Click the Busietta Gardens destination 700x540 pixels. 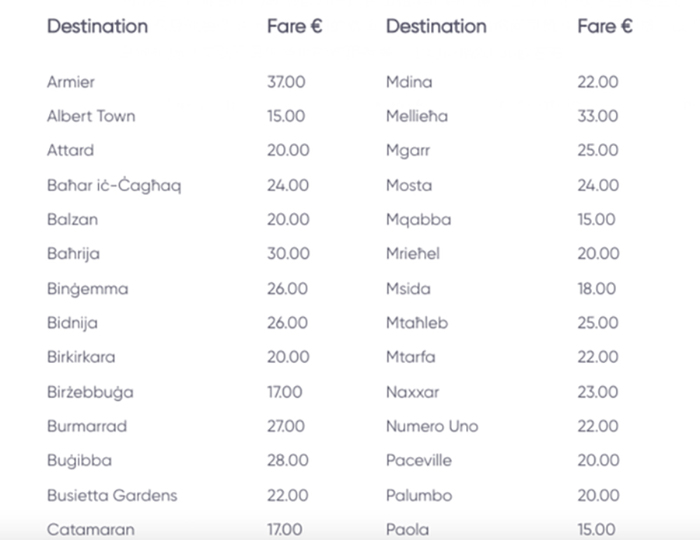pyautogui.click(x=112, y=495)
